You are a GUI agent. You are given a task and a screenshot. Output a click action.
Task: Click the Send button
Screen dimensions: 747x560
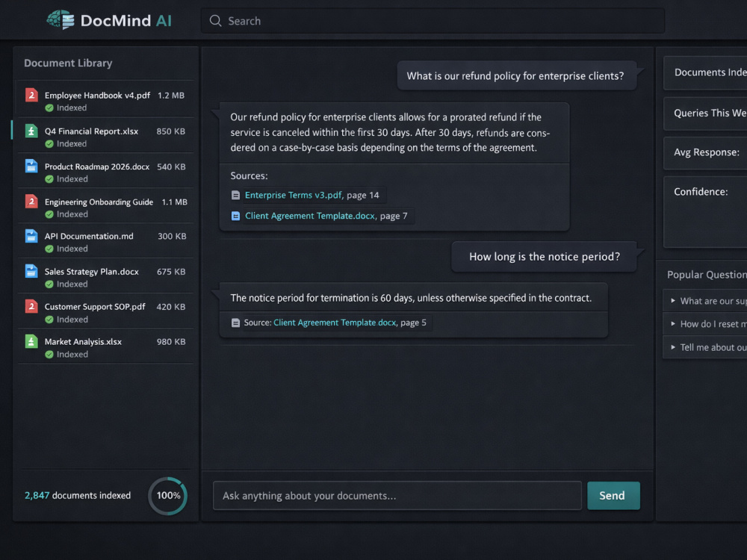(613, 496)
